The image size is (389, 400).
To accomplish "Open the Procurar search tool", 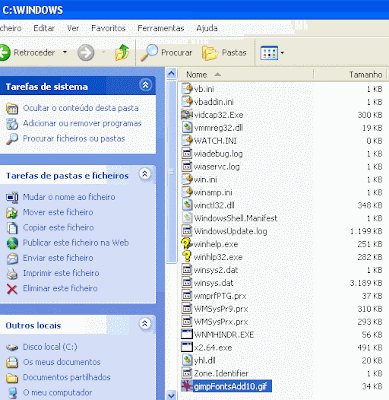I will pos(166,53).
